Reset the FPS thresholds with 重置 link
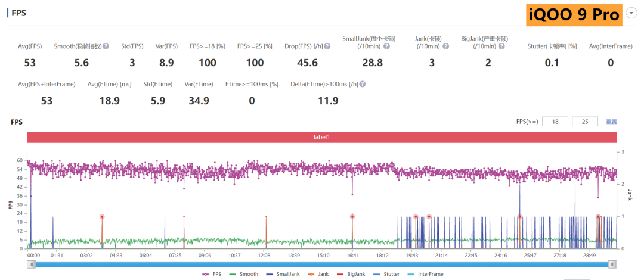The image size is (644, 280). tap(612, 122)
